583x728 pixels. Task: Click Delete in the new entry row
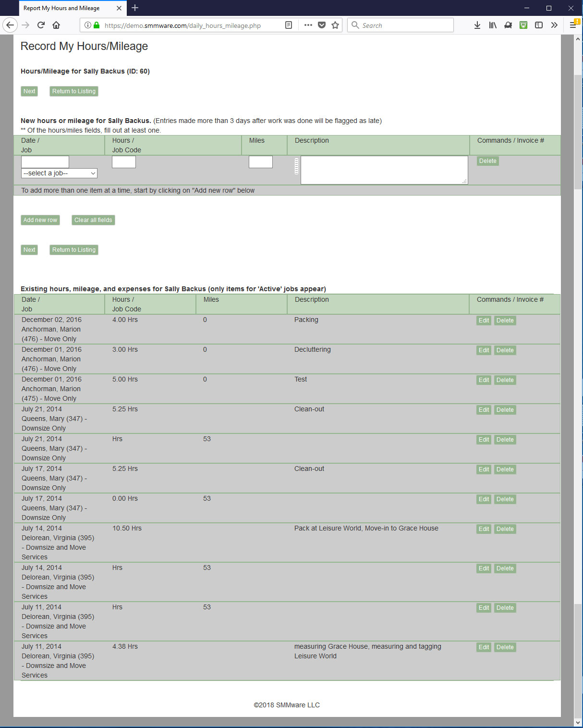point(487,161)
